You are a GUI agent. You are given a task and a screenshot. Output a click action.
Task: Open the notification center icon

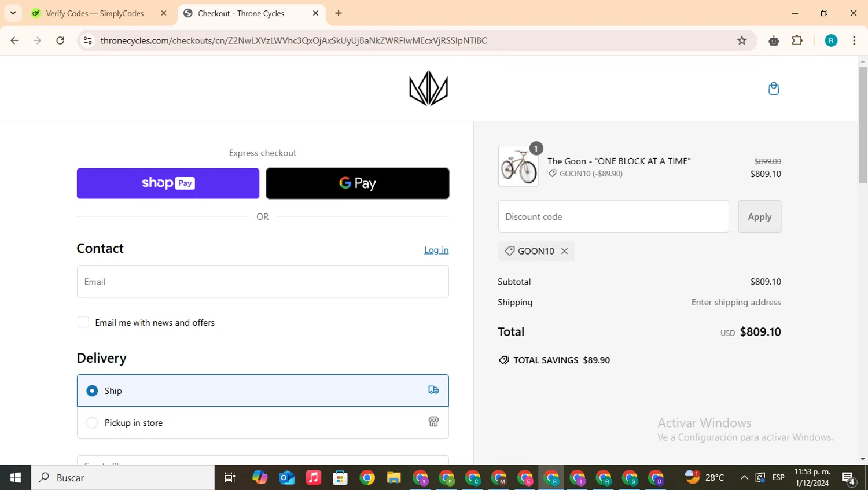point(849,478)
